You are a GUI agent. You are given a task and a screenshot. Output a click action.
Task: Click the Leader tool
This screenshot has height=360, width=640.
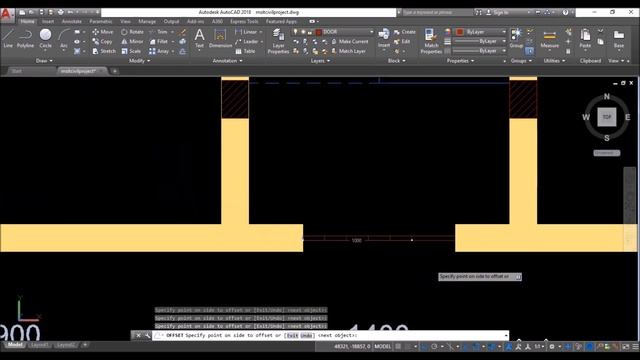point(247,42)
